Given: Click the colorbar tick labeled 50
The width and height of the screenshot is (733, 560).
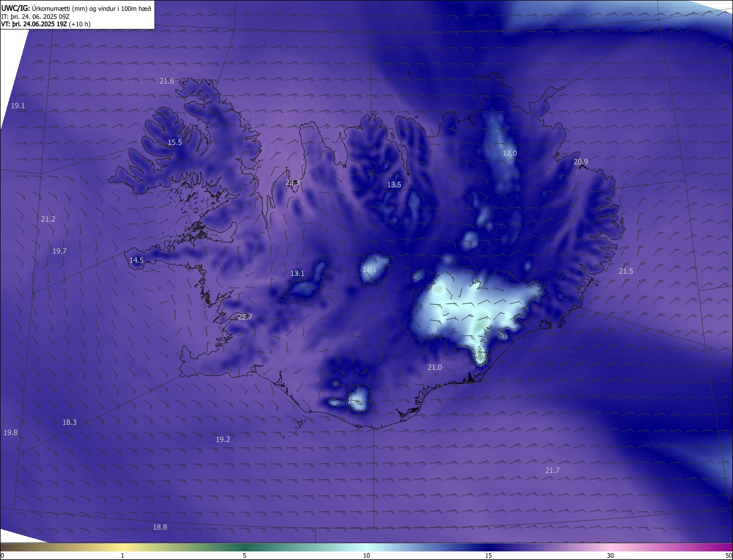Looking at the screenshot, I should 728,555.
